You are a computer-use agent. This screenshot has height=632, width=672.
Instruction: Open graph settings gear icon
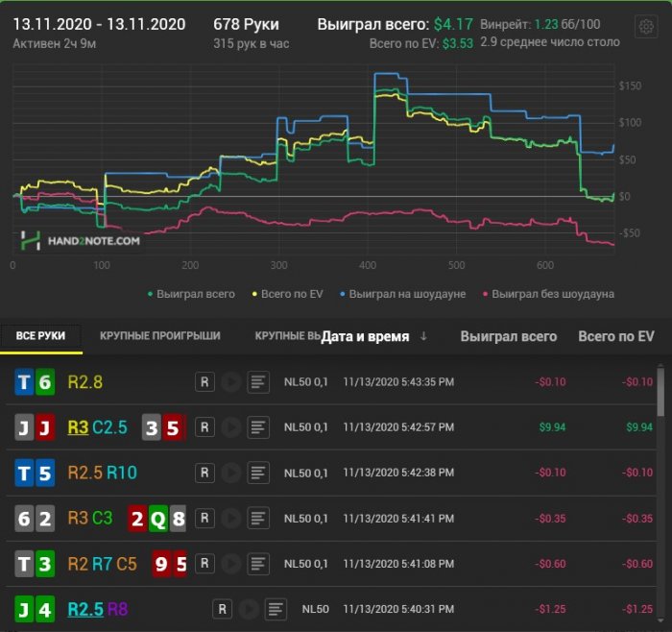tap(648, 27)
